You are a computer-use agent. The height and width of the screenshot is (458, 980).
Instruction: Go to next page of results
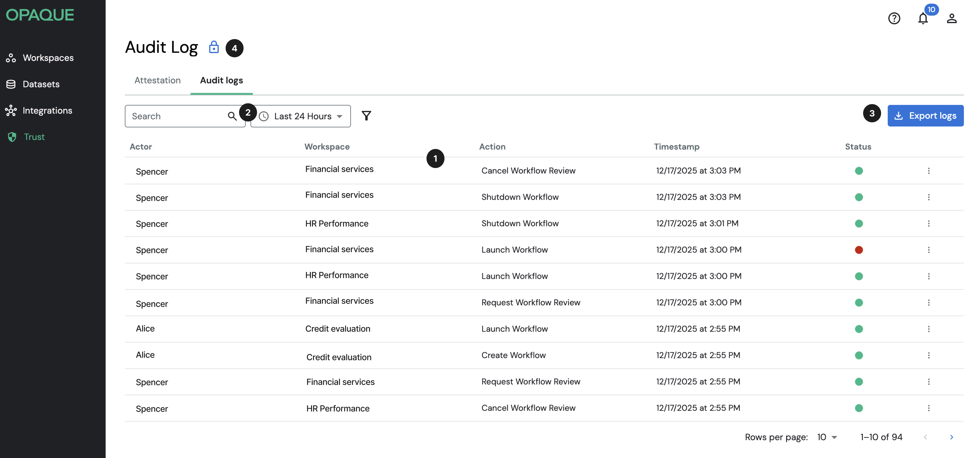[951, 437]
